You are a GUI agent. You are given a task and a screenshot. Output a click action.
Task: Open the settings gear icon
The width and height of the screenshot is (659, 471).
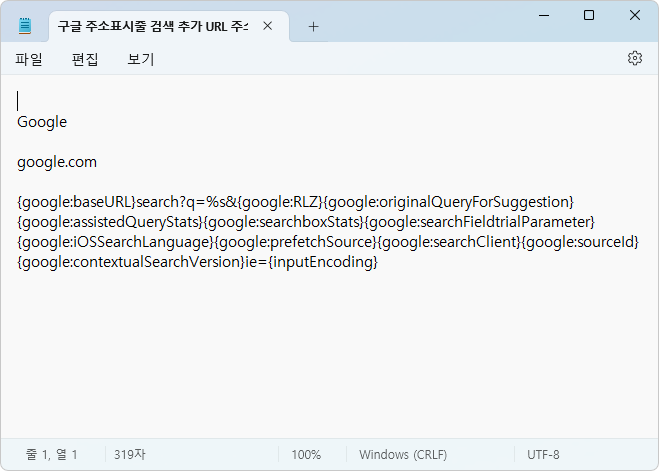[x=635, y=58]
